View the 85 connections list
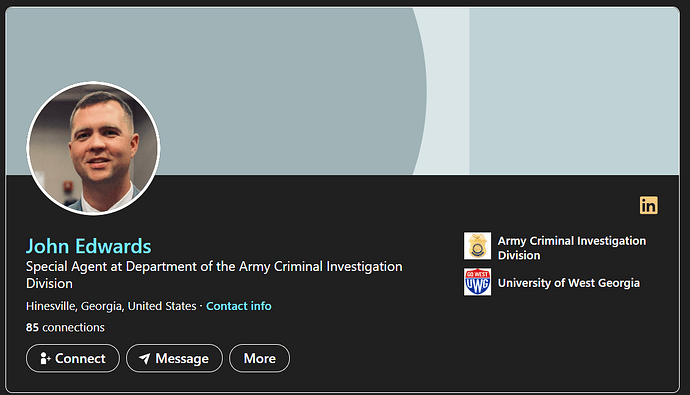This screenshot has height=395, width=690. [x=65, y=327]
